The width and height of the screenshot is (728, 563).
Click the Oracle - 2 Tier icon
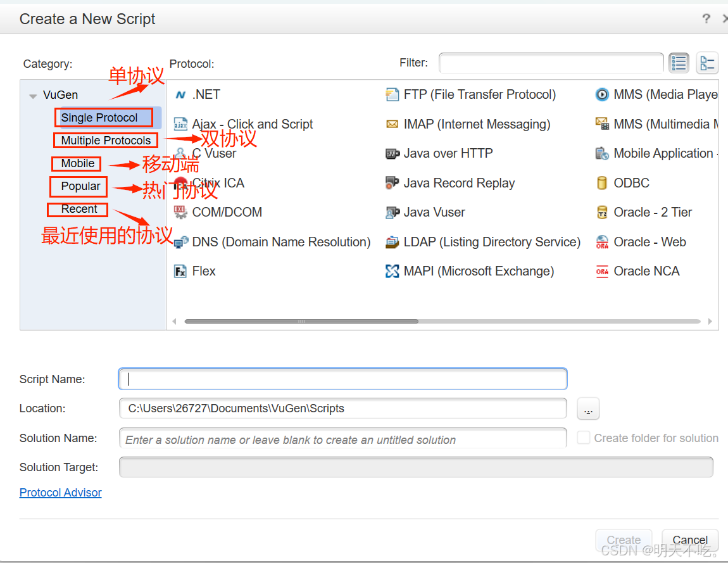click(x=602, y=212)
